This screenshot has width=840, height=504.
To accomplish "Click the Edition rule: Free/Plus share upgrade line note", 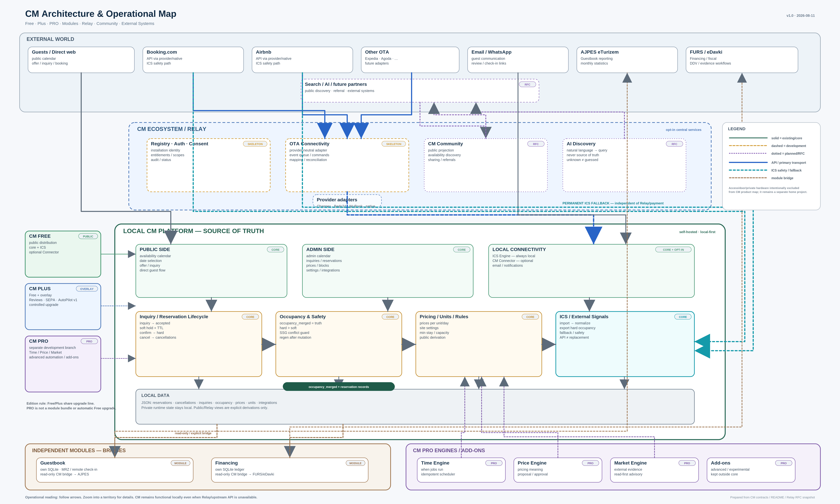I will (60, 403).
